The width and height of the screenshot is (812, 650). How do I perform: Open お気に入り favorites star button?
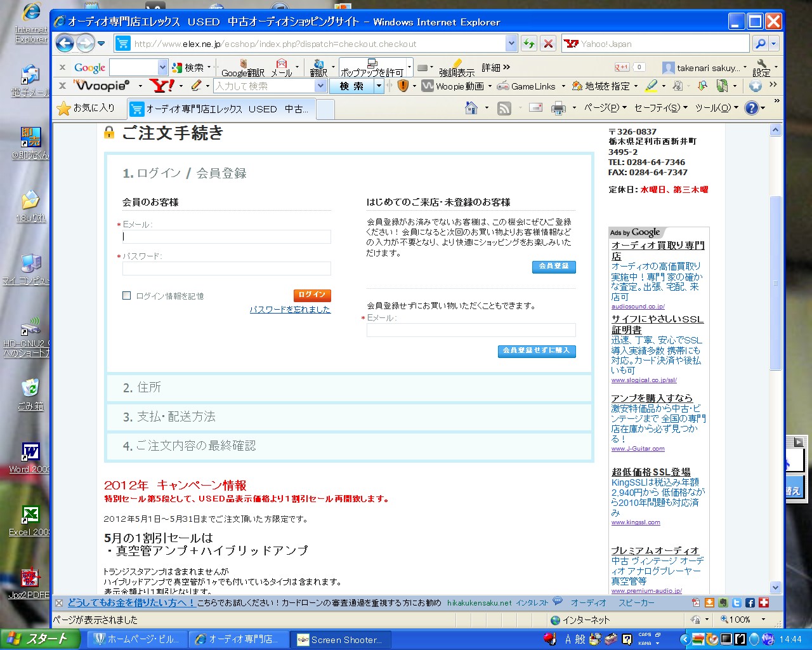pos(86,108)
